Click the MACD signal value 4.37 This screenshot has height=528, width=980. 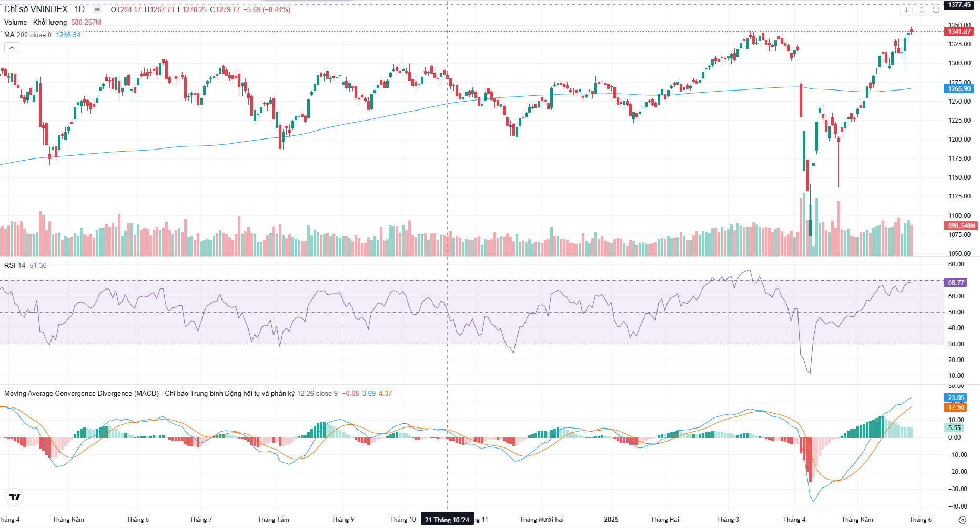pos(386,393)
